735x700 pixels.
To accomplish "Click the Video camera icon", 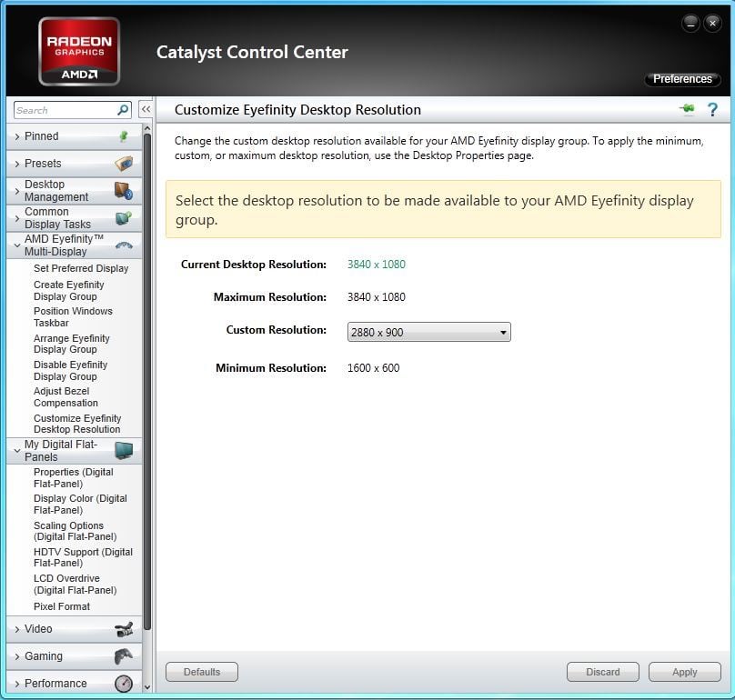I will tap(124, 629).
